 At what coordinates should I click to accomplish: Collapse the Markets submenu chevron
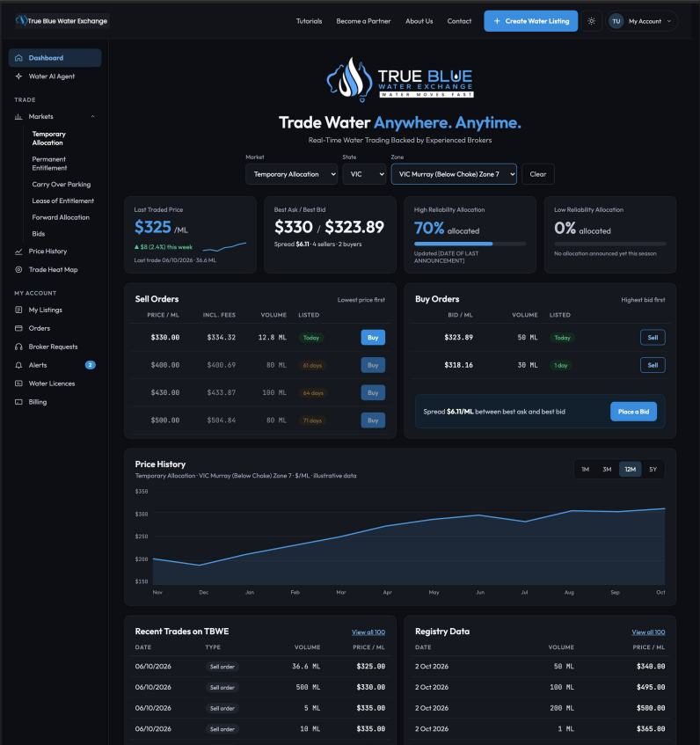[92, 116]
